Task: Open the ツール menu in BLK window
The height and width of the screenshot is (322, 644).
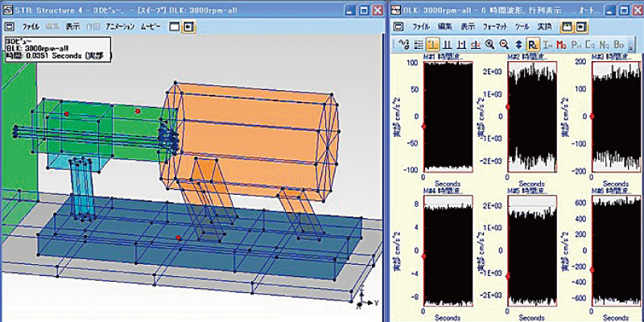Action: (x=522, y=27)
